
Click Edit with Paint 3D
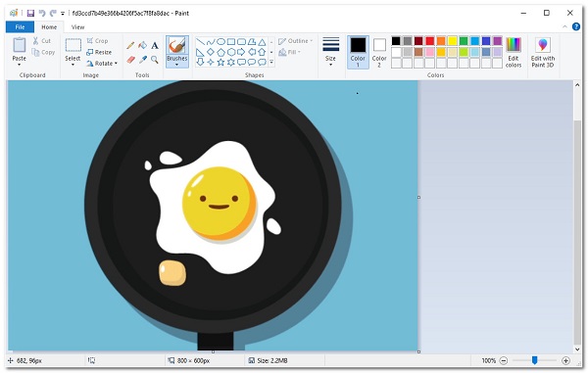point(543,52)
